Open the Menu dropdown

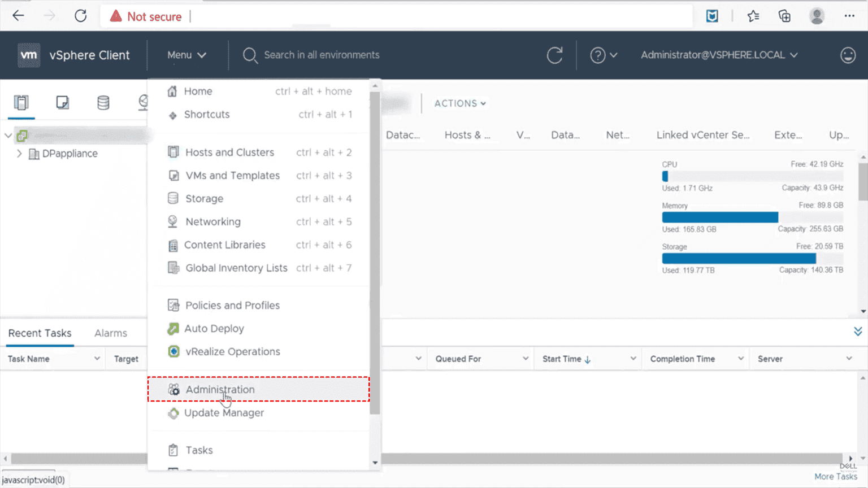186,55
